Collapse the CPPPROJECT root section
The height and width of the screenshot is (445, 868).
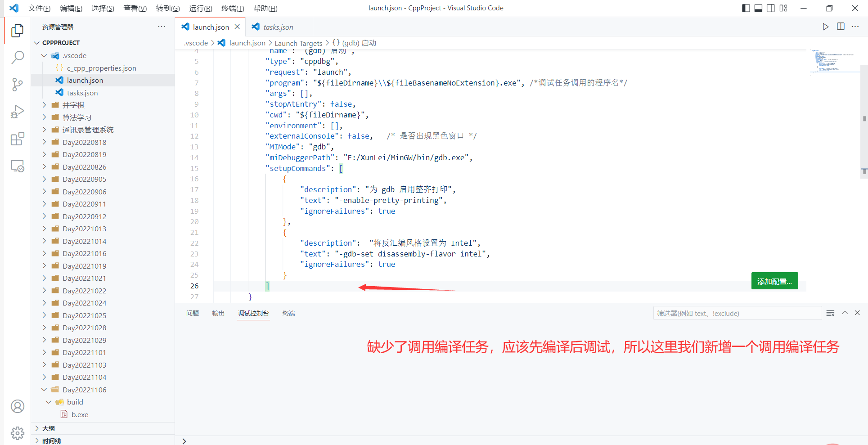(103, 43)
